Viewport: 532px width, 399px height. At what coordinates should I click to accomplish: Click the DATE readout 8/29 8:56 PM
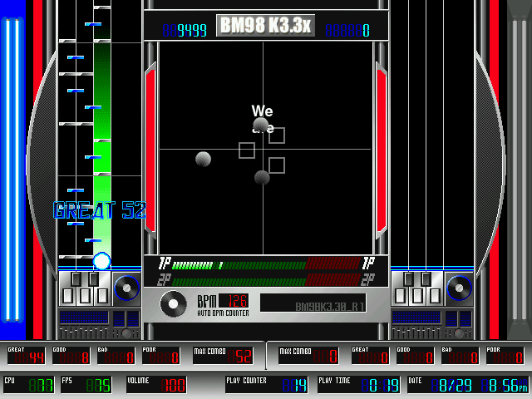coord(468,385)
